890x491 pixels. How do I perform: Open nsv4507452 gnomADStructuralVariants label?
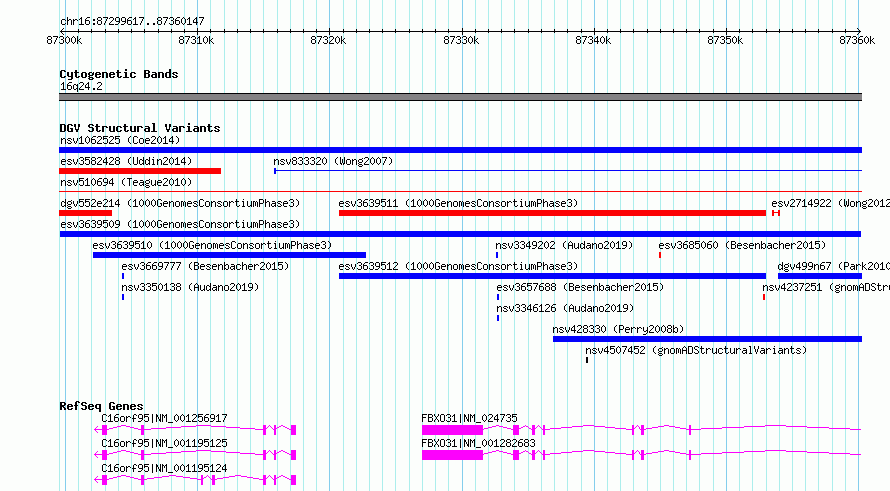(x=696, y=350)
